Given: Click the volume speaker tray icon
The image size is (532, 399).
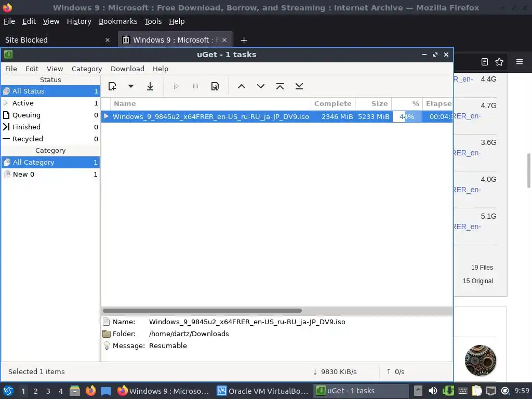Looking at the screenshot, I should [x=433, y=391].
